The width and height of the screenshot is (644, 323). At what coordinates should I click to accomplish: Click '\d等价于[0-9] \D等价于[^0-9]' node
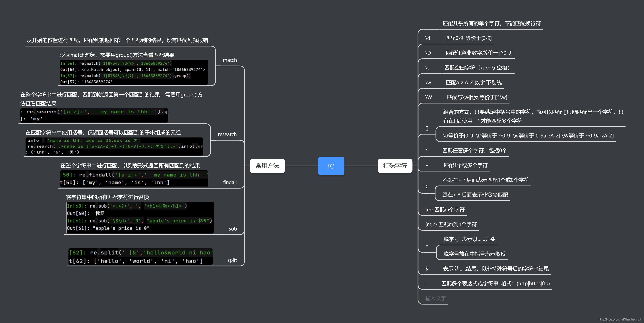(x=528, y=136)
